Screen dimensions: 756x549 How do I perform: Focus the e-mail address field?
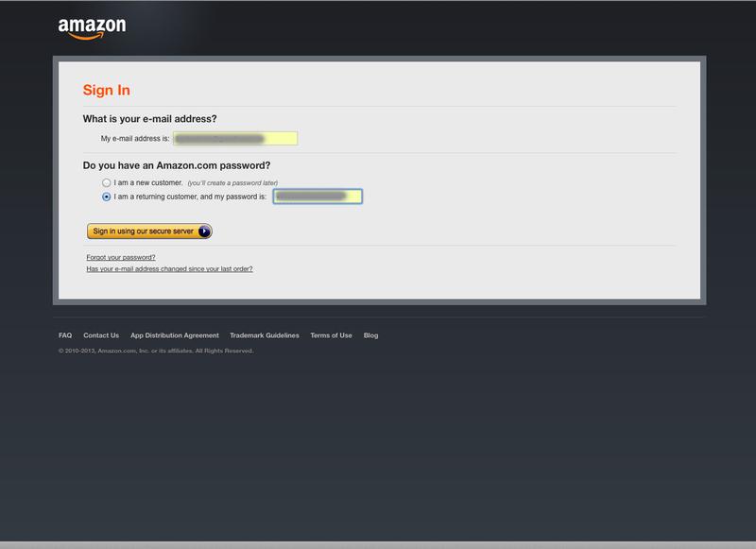coord(235,139)
